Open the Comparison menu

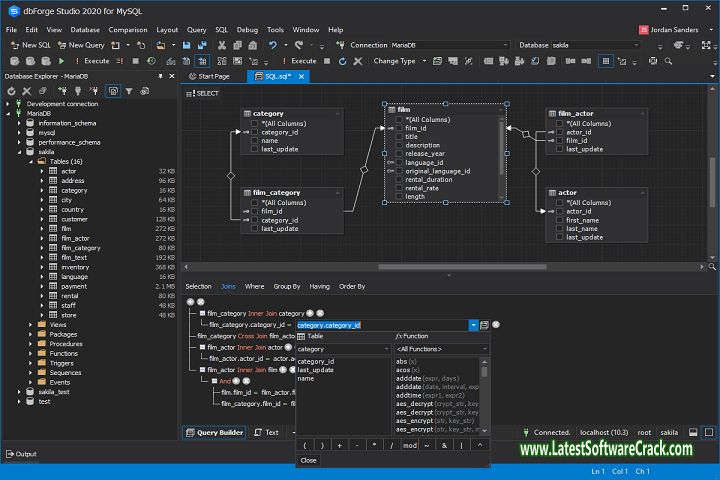tap(128, 30)
